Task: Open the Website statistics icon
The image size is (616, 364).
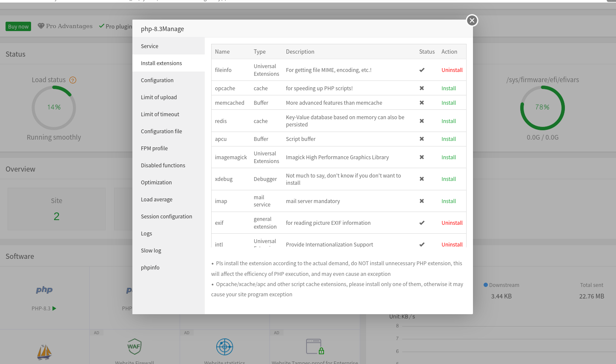Action: tap(224, 347)
